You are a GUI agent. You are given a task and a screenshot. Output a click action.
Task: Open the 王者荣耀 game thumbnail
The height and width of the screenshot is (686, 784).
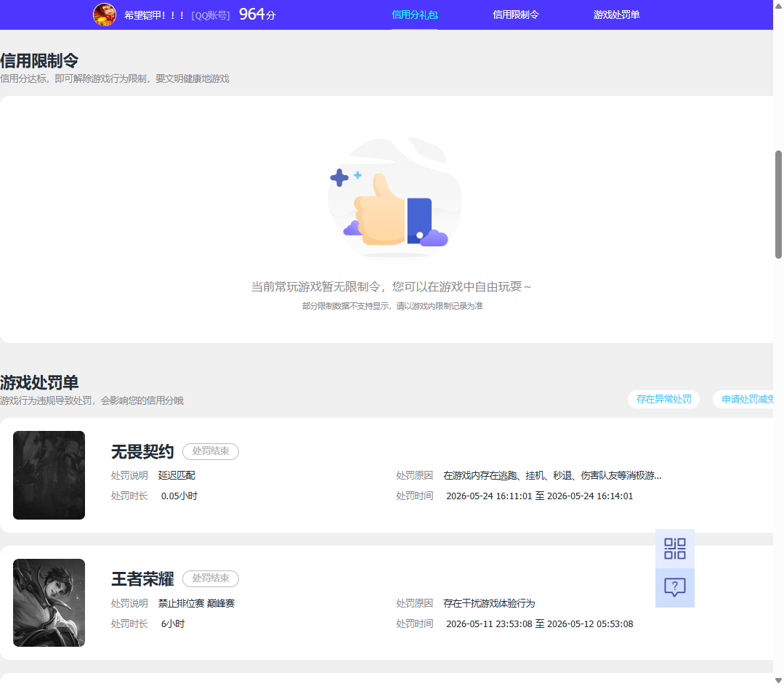(x=49, y=602)
